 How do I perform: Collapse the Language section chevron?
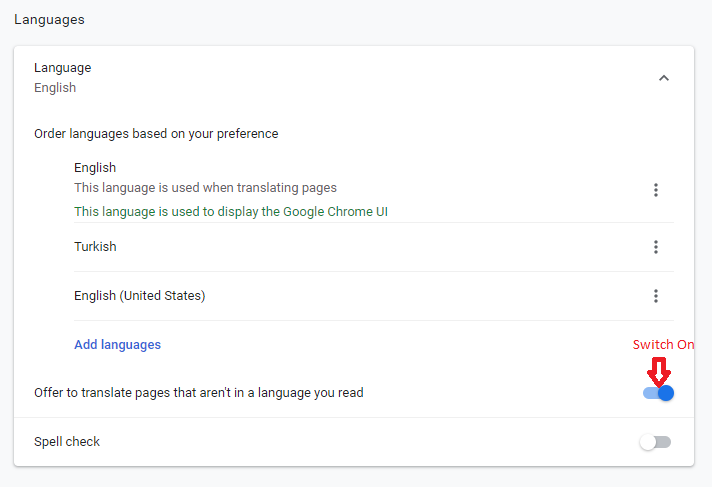tap(664, 78)
